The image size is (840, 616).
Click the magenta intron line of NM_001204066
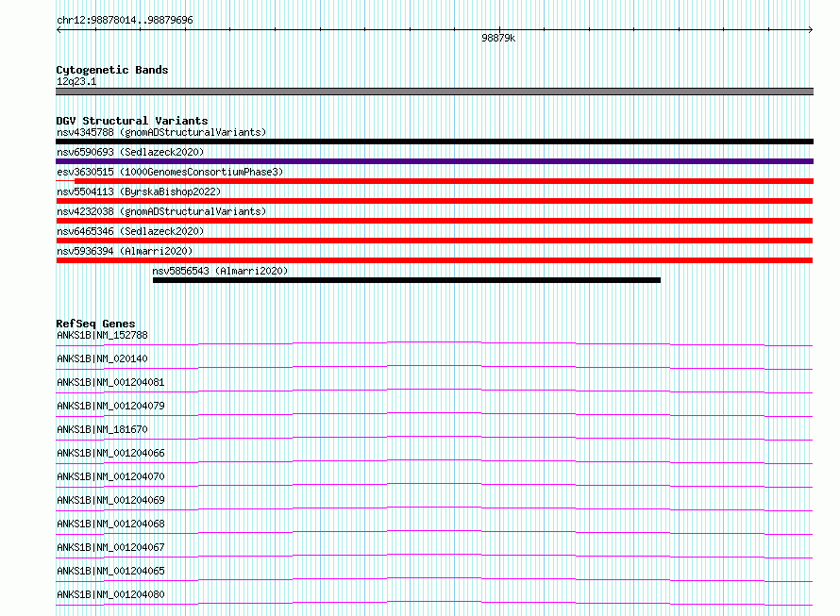(x=434, y=460)
